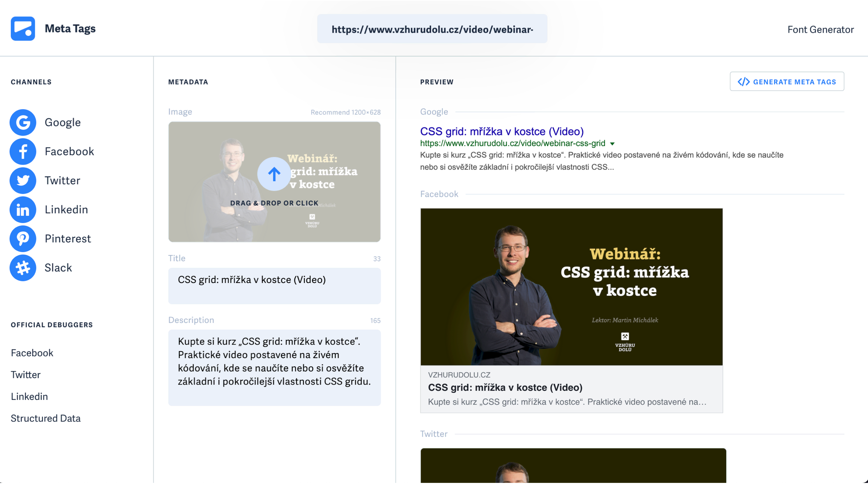This screenshot has height=488, width=868.
Task: Click the Meta Tags logo icon
Action: [x=23, y=29]
